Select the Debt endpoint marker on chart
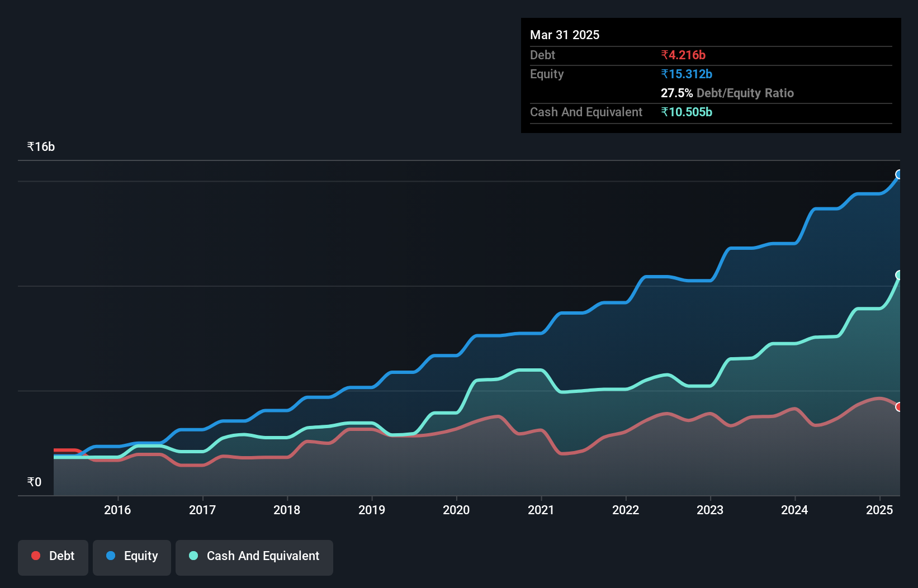The width and height of the screenshot is (918, 588). [x=899, y=407]
